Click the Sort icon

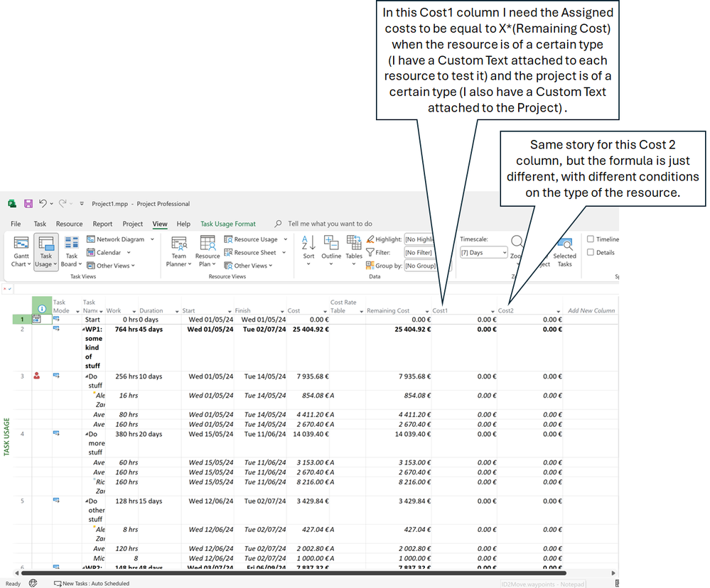[308, 243]
